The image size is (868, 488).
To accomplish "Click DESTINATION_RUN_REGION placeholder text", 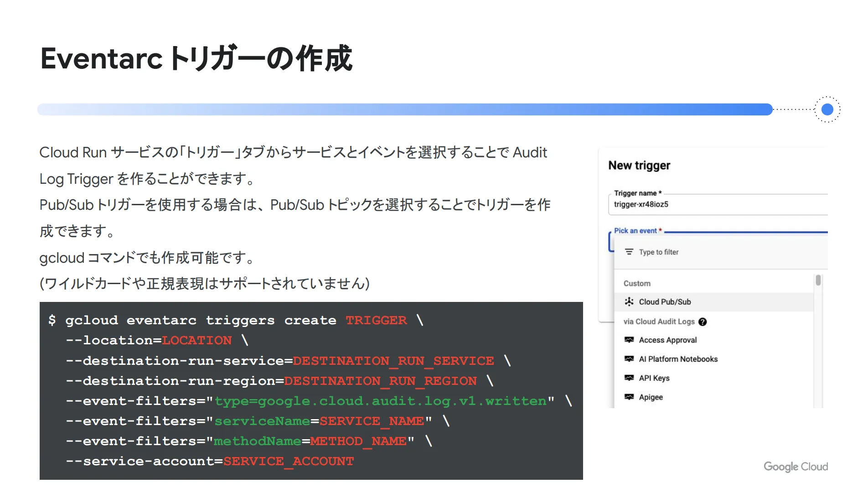I will point(380,381).
